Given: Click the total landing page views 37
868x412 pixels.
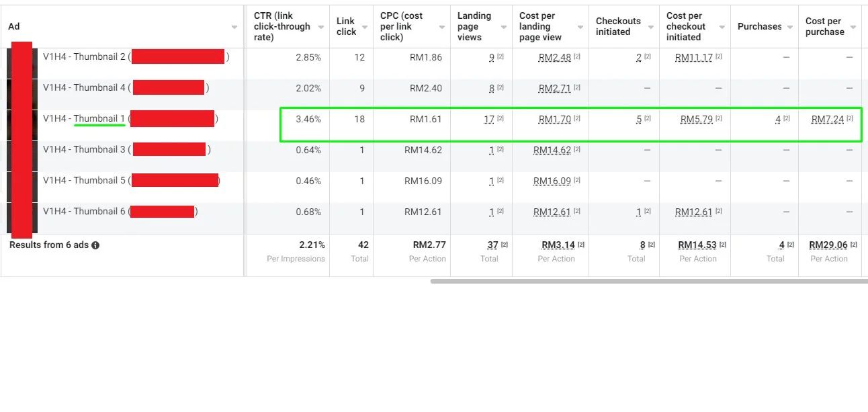Looking at the screenshot, I should tap(492, 245).
